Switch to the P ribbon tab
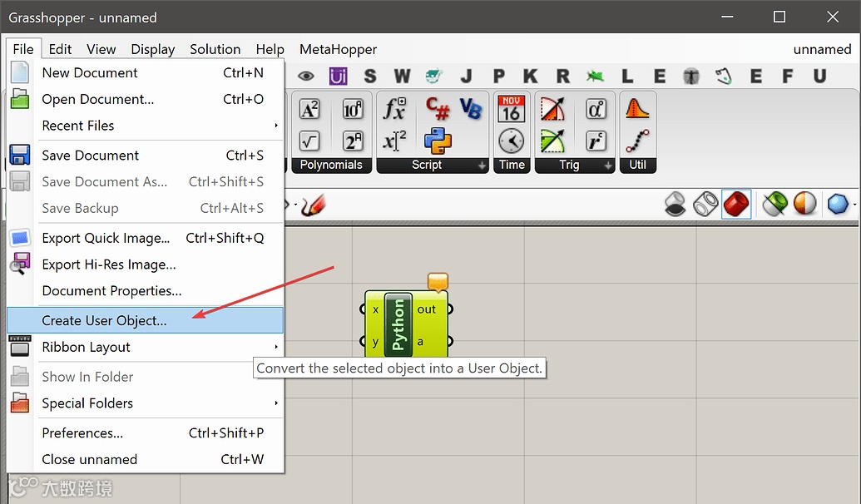Image resolution: width=861 pixels, height=504 pixels. [498, 76]
